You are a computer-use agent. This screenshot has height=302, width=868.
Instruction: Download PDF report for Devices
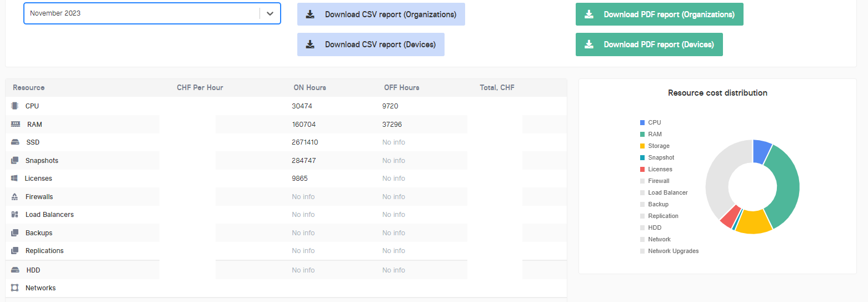pos(648,44)
